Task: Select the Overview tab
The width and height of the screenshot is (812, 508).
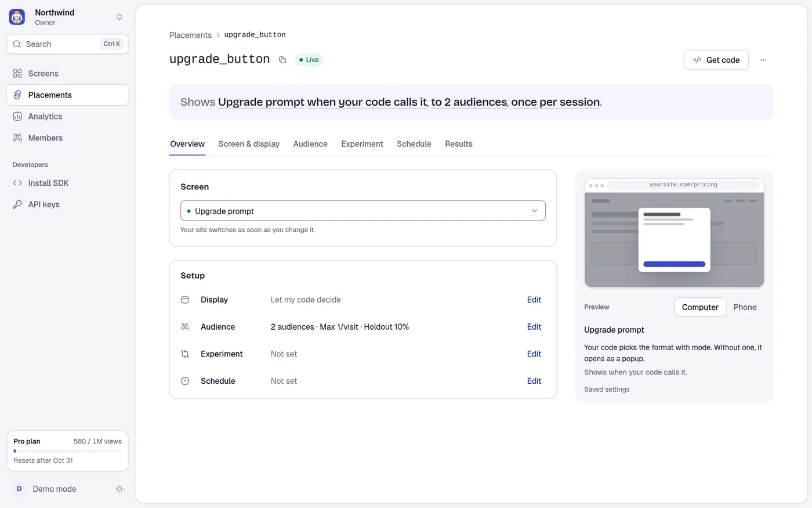Action: pyautogui.click(x=187, y=144)
